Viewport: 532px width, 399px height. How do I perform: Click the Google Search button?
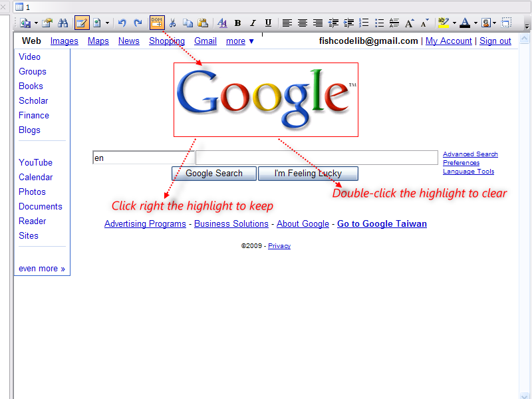[x=214, y=174]
